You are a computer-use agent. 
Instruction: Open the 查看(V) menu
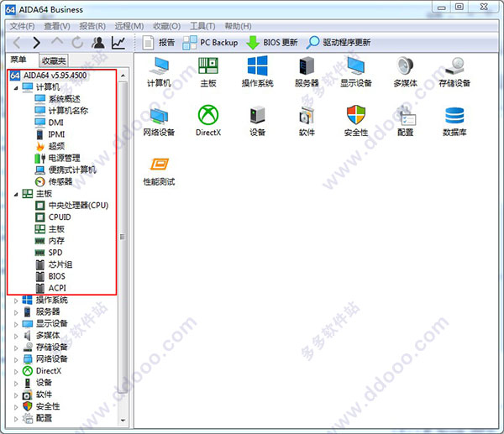pyautogui.click(x=57, y=26)
